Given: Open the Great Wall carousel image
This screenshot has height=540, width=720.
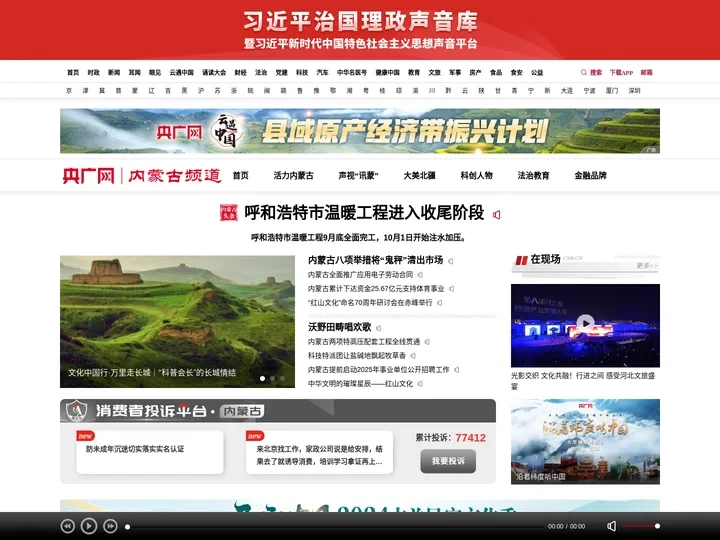Looking at the screenshot, I should 177,321.
